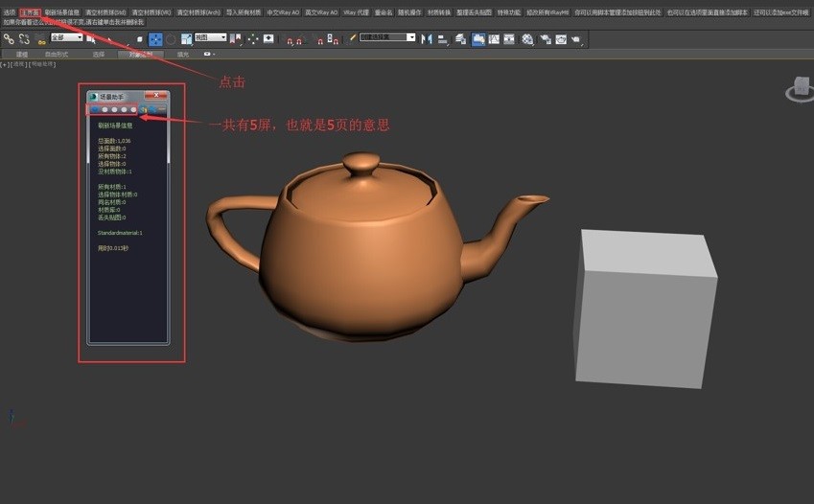Image resolution: width=814 pixels, height=504 pixels.
Task: Click the 英文VRay AO button
Action: click(321, 11)
